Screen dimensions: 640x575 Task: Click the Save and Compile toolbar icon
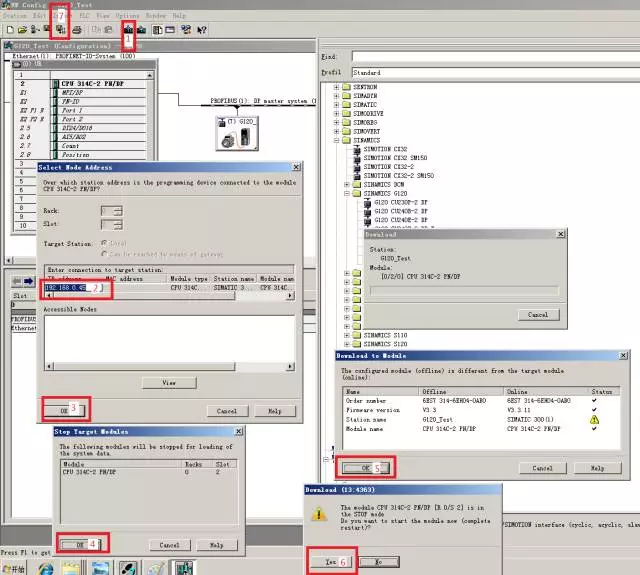[60, 31]
